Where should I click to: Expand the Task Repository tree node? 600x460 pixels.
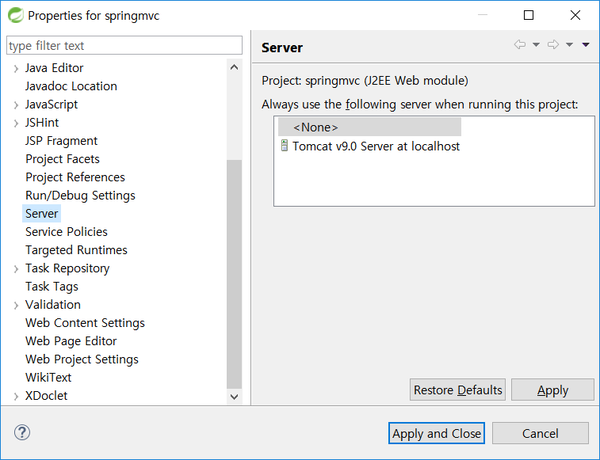tap(16, 269)
